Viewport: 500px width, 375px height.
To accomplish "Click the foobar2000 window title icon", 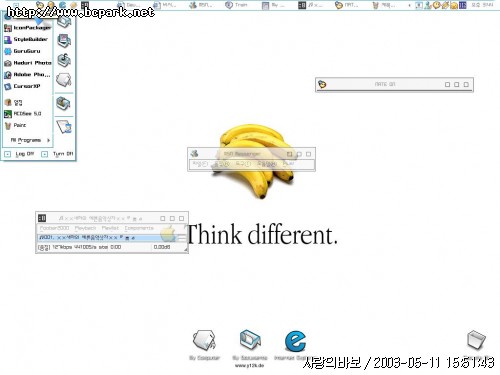I will tap(42, 218).
